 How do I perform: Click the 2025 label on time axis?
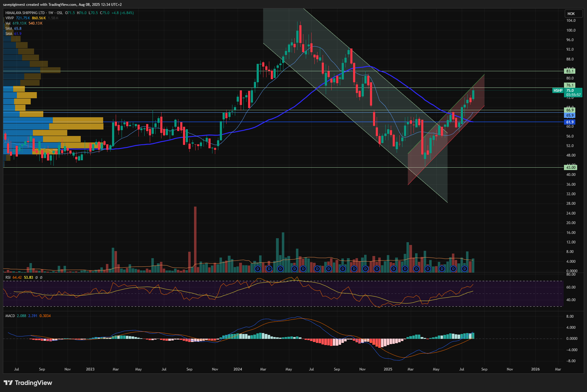click(x=388, y=369)
